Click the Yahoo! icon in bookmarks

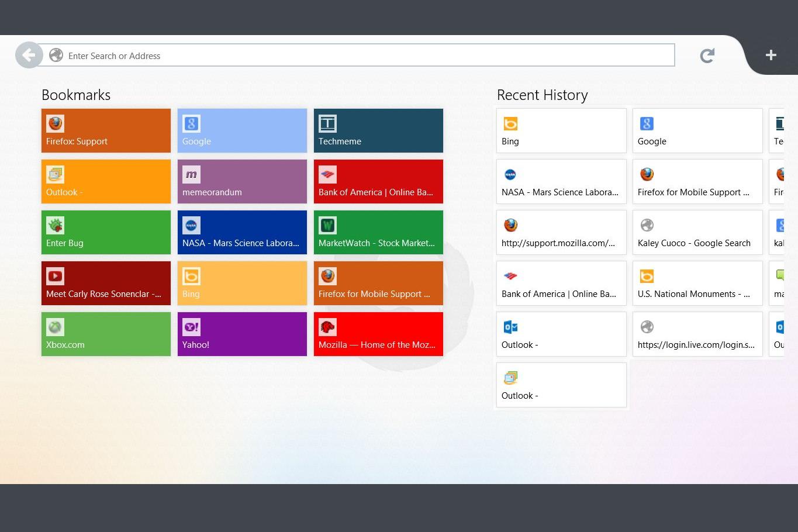(x=191, y=327)
